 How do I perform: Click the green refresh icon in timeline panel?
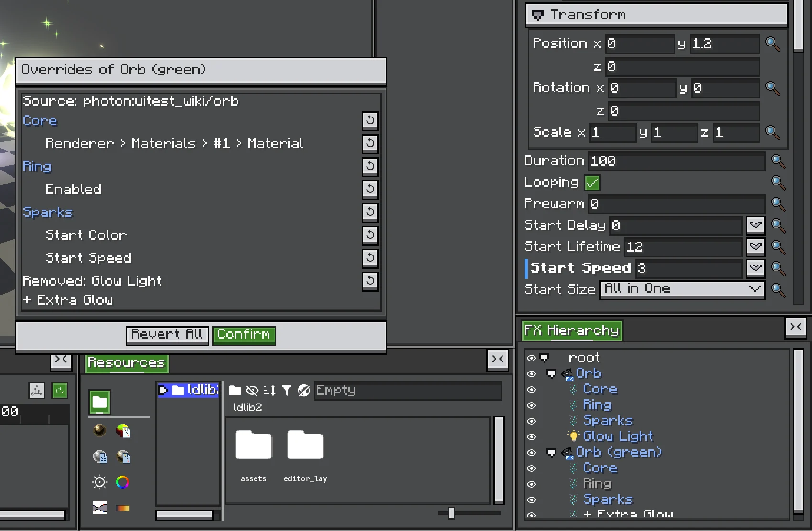(x=60, y=391)
